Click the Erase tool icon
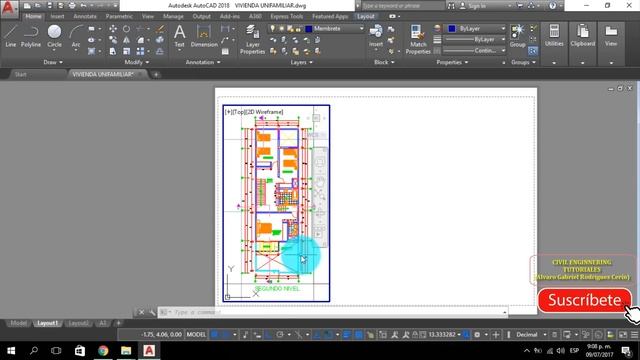This screenshot has height=360, width=640. point(160,29)
